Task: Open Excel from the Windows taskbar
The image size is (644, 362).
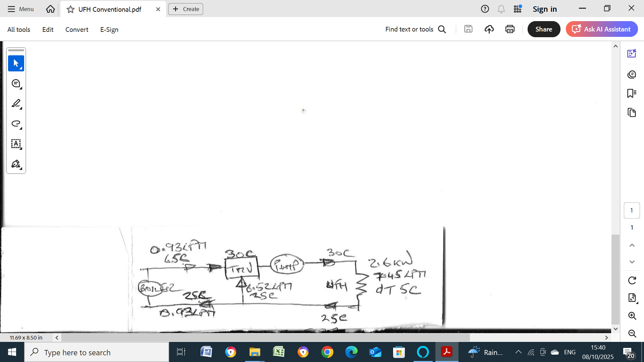Action: 279,352
